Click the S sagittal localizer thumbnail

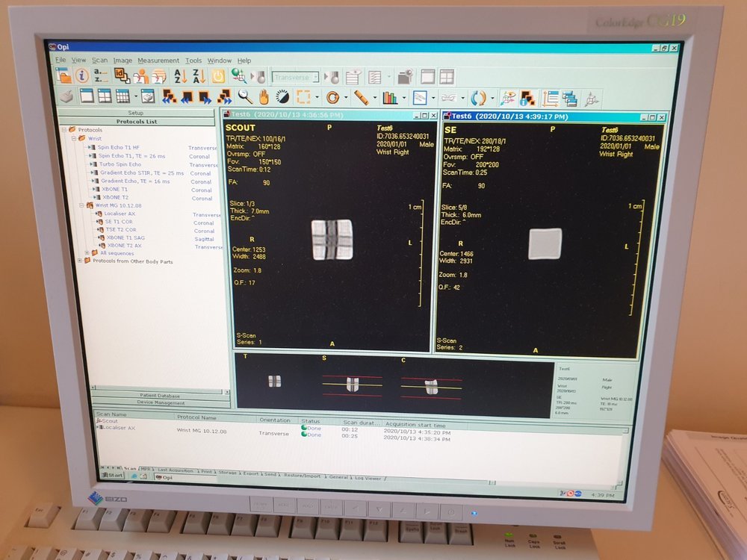(x=352, y=384)
